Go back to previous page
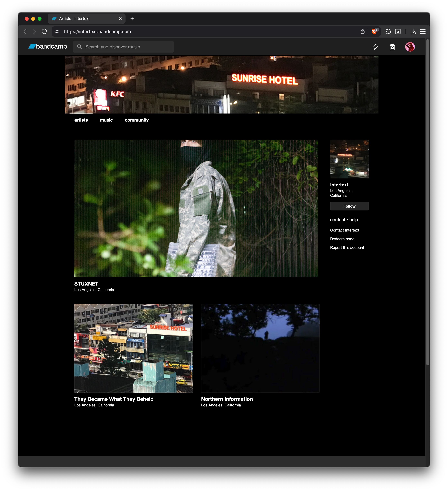 pos(25,31)
